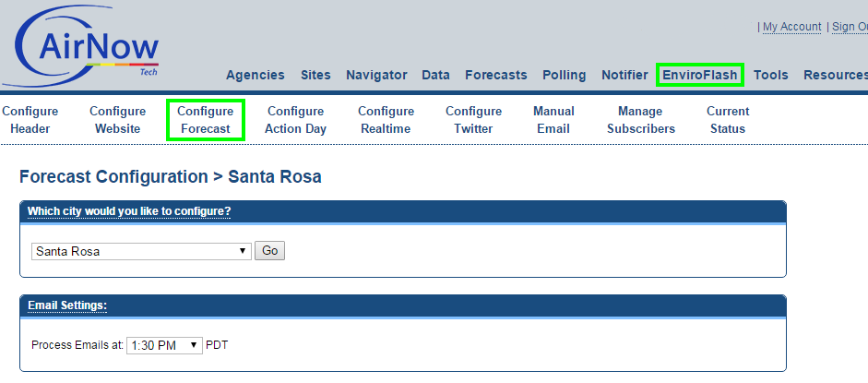
Task: Open Manual Email page
Action: (x=553, y=120)
